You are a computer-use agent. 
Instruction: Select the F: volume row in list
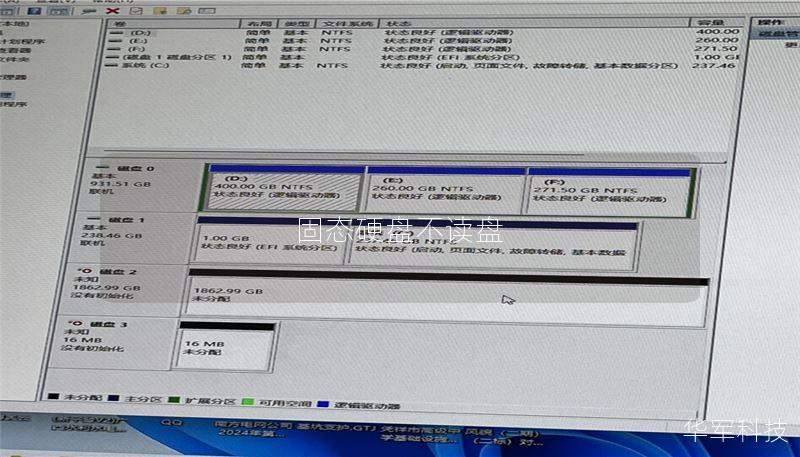[139, 49]
